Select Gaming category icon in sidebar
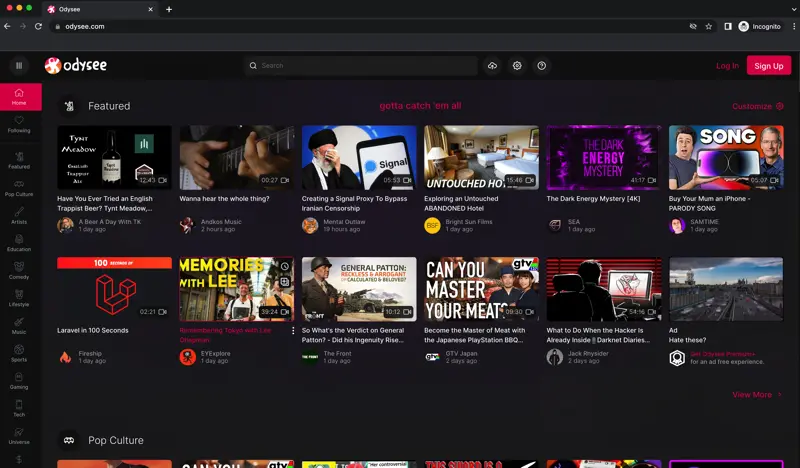 pyautogui.click(x=19, y=377)
